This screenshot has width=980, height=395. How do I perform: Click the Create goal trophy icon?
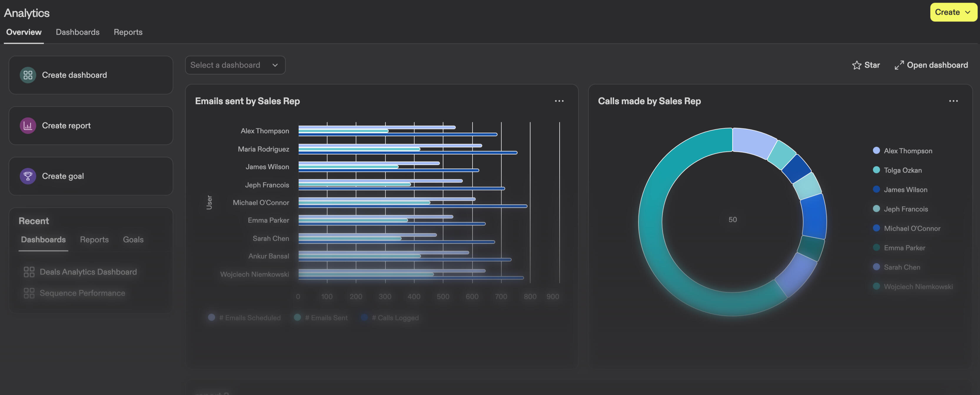[28, 176]
